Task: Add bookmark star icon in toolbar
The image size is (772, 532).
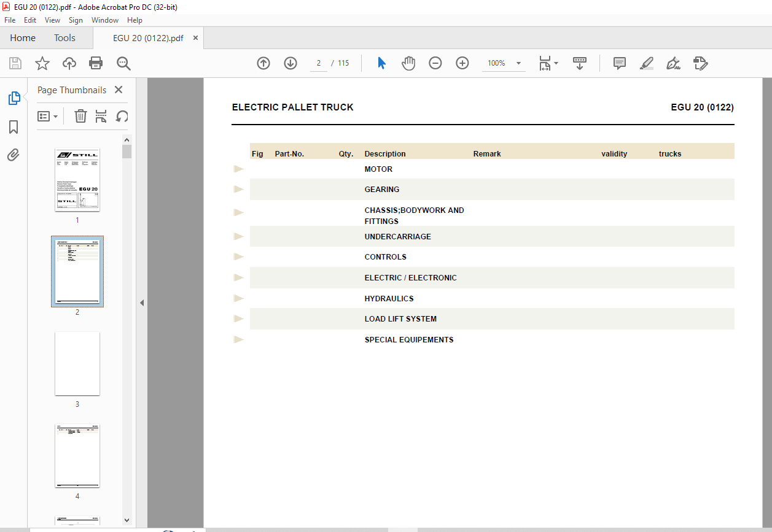Action: tap(42, 63)
